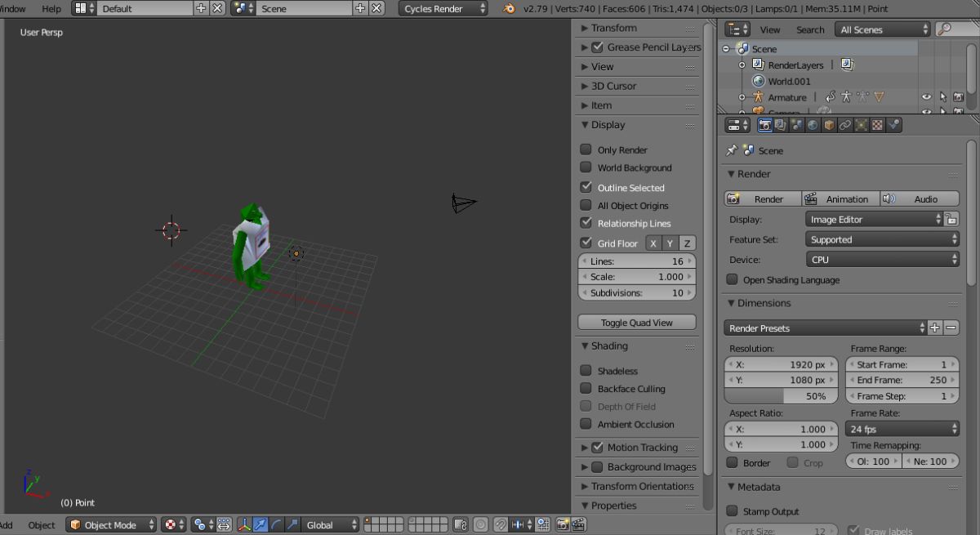Image resolution: width=980 pixels, height=535 pixels.
Task: Click the Toggle Quad View button
Action: point(637,322)
